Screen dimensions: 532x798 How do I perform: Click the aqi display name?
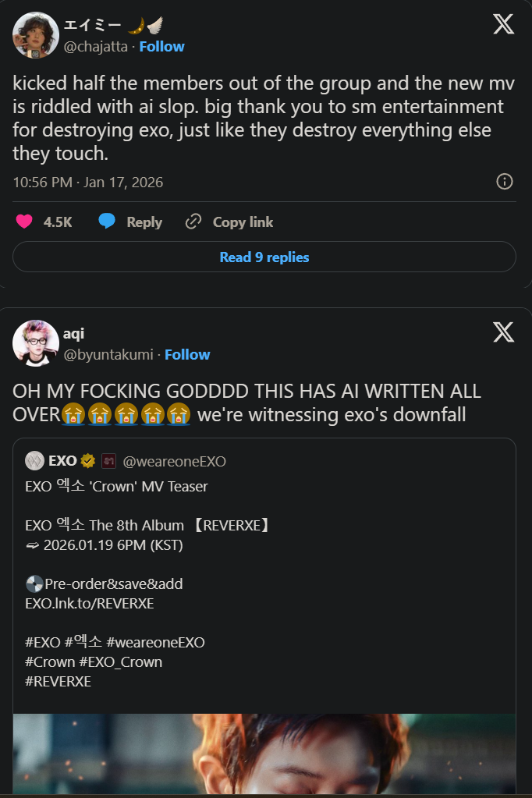coord(73,334)
